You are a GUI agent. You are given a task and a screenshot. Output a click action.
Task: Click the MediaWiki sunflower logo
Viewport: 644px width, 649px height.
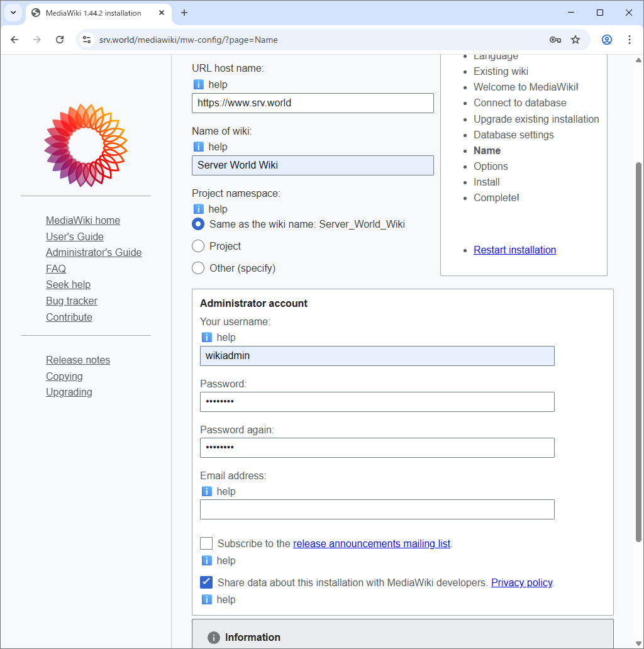point(86,145)
